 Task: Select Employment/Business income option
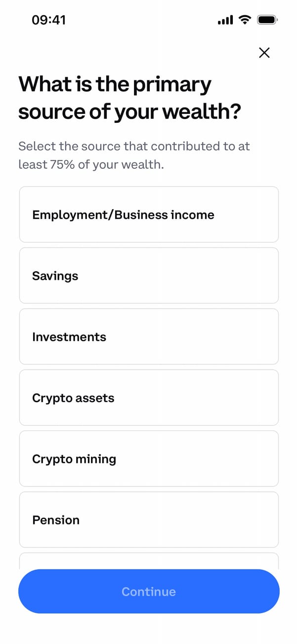[149, 215]
